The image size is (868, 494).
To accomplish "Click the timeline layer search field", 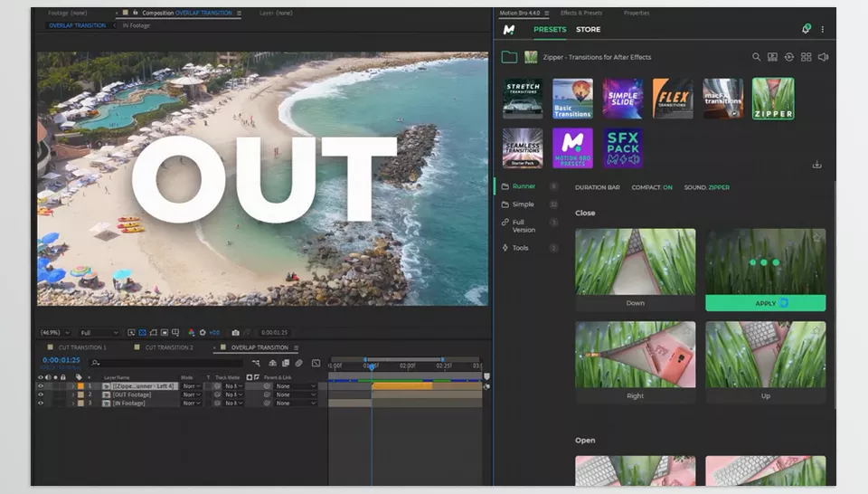I will [166, 364].
